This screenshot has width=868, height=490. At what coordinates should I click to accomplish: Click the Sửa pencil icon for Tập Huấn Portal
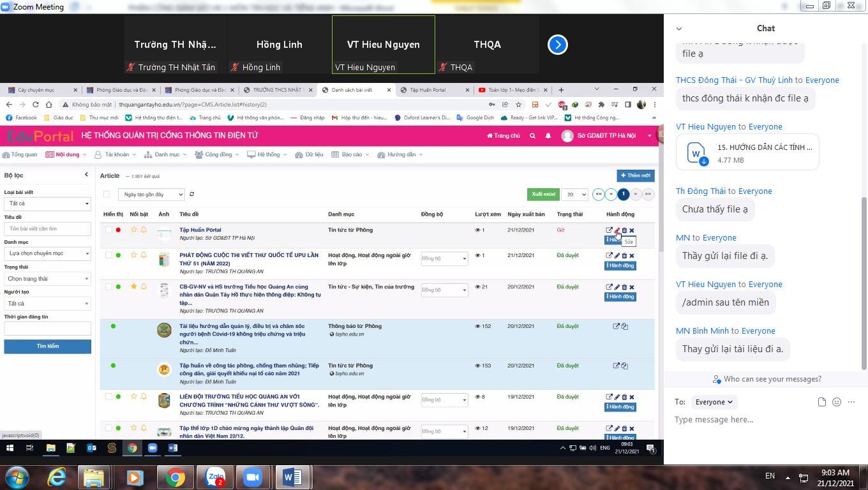617,230
